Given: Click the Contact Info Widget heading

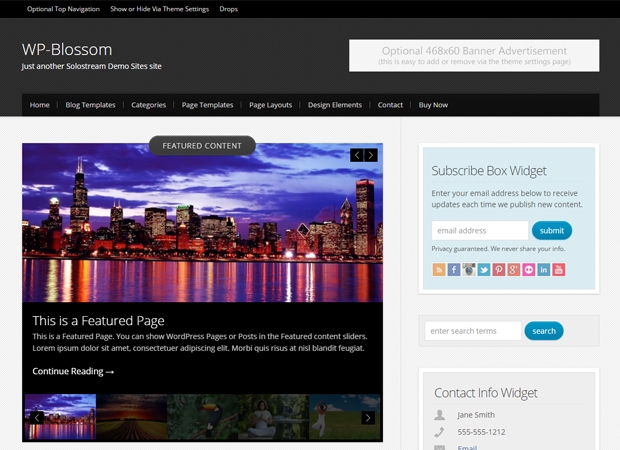Looking at the screenshot, I should pos(486,393).
